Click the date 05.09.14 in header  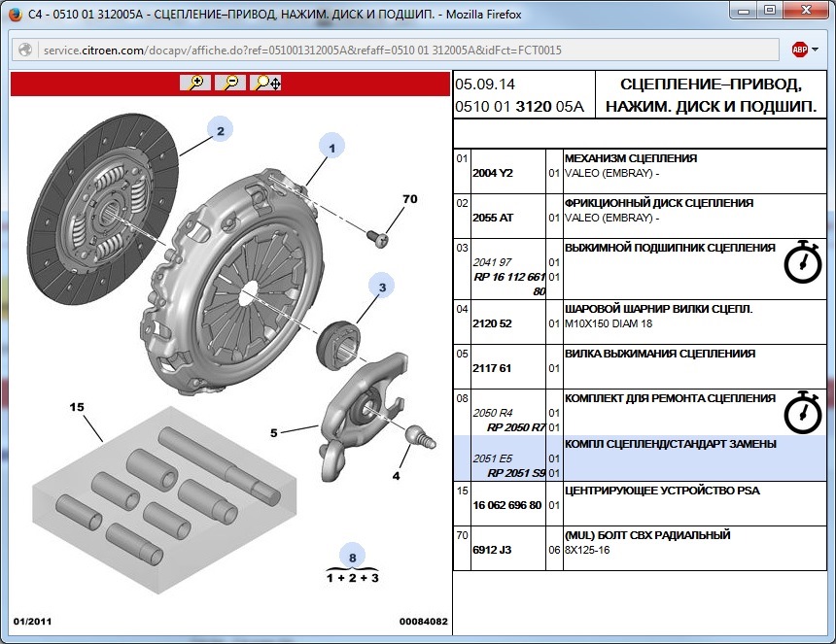click(x=485, y=85)
